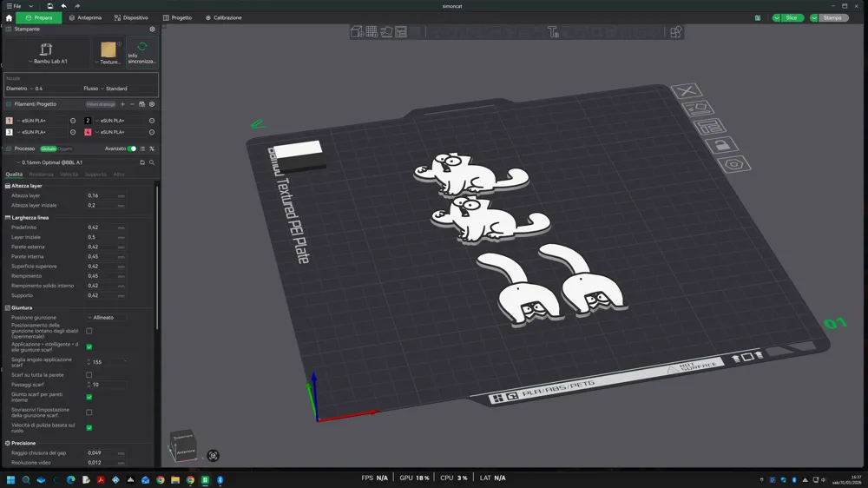Auto orient plate icon beside plate

coord(698,108)
